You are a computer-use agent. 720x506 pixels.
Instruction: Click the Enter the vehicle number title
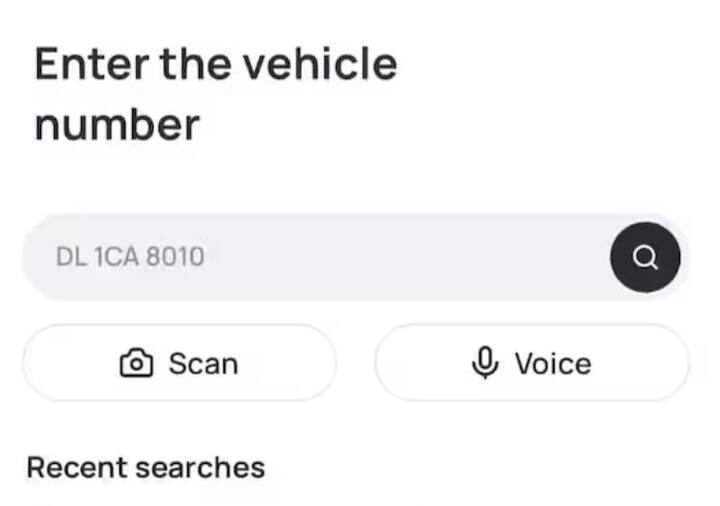point(215,95)
